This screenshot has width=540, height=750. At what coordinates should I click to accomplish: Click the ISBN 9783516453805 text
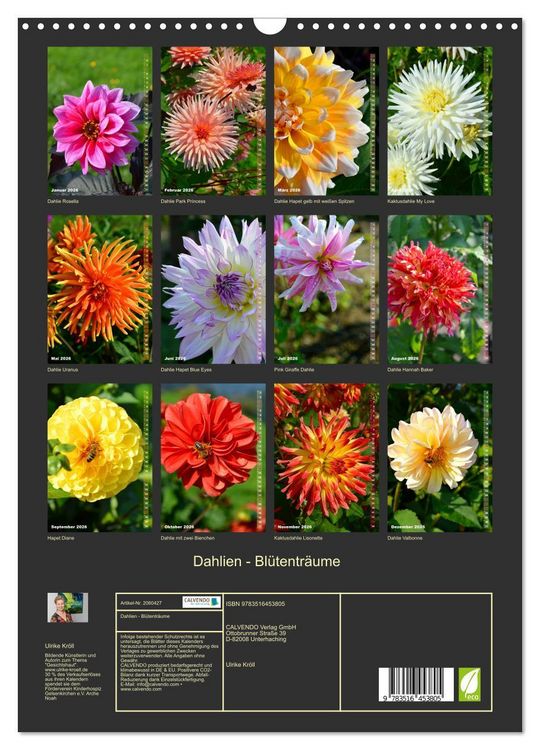[x=255, y=604]
